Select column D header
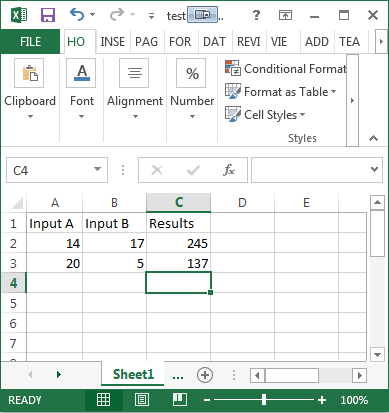The image size is (389, 413). (242, 203)
